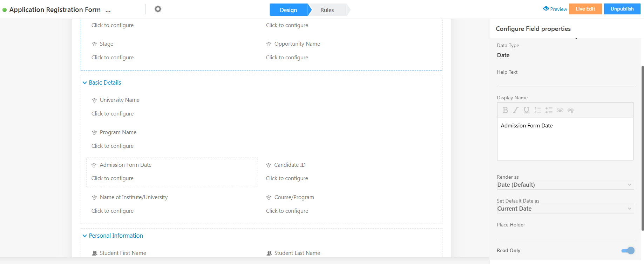
Task: Insert link in Display Name editor
Action: click(560, 110)
